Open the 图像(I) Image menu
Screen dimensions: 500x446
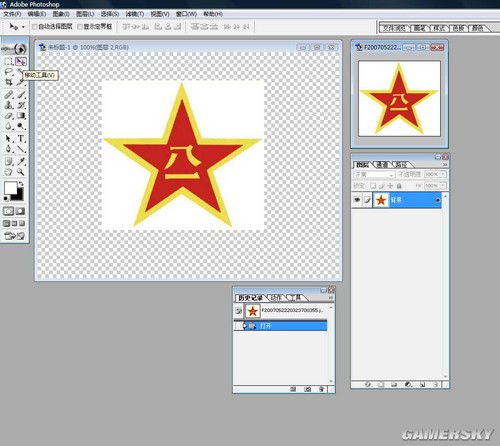tap(61, 14)
